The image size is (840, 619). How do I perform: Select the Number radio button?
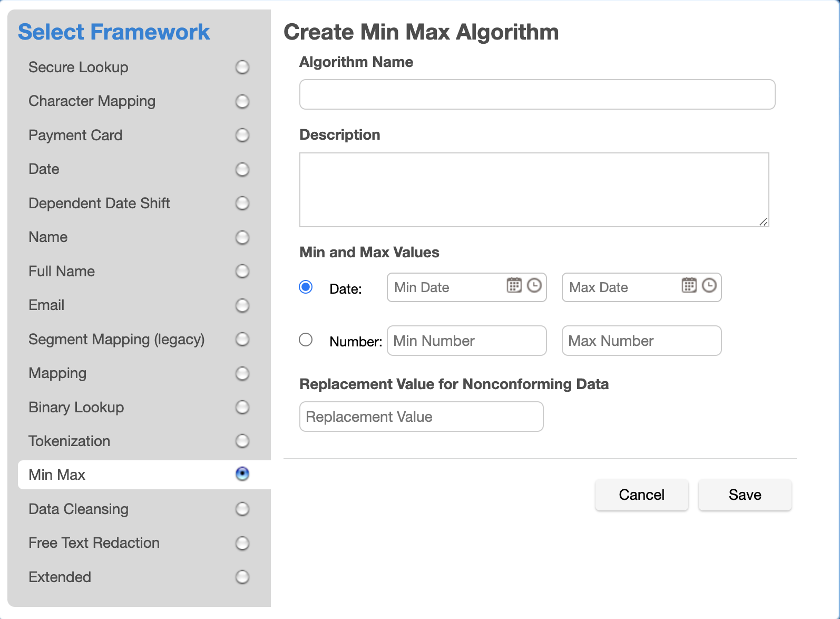coord(306,340)
